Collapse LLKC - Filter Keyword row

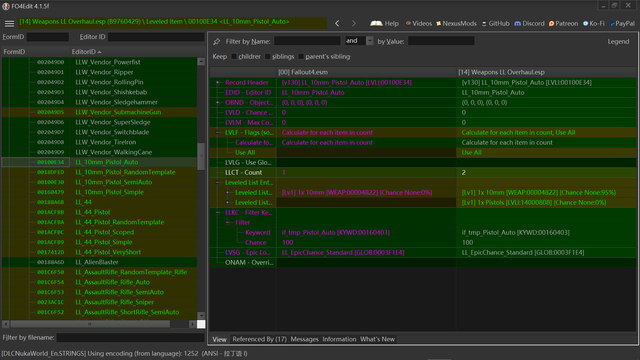218,212
